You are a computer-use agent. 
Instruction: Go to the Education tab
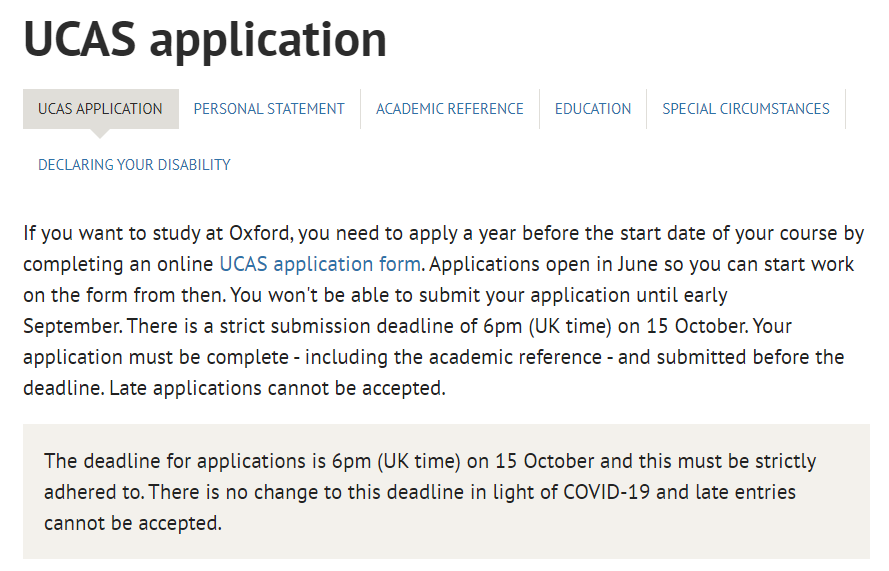point(592,109)
